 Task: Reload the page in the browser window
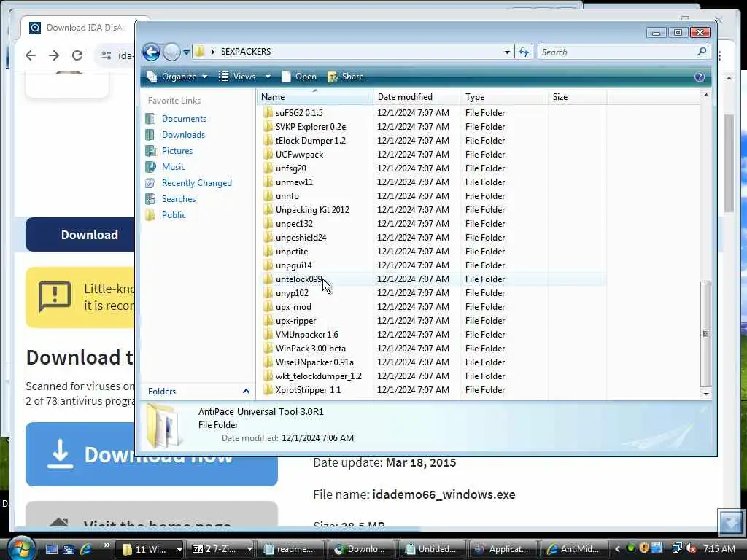[77, 55]
